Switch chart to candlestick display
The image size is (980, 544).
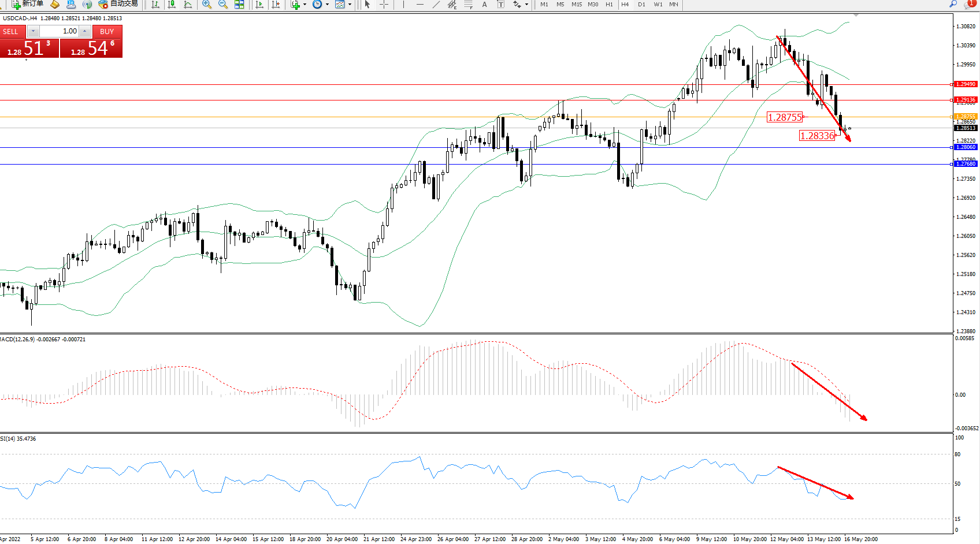[172, 5]
